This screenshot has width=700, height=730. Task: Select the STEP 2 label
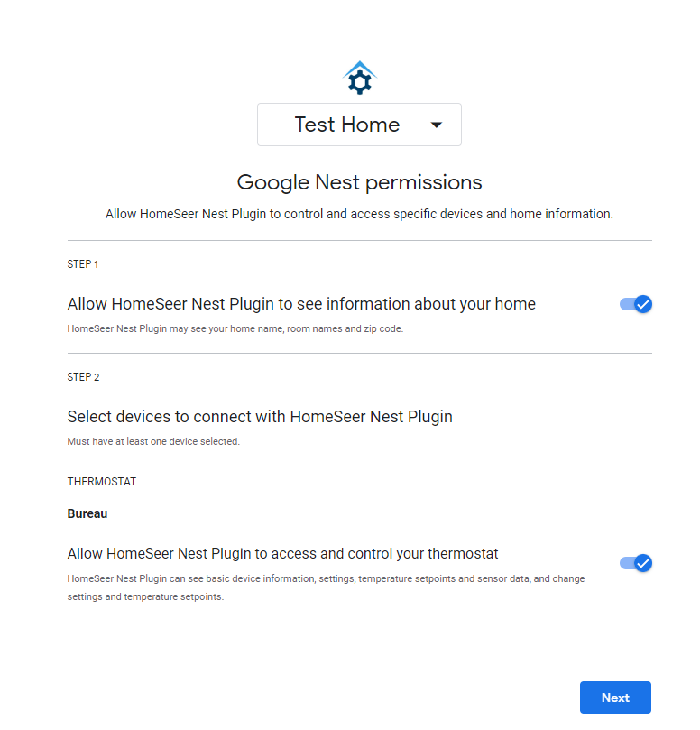tap(83, 377)
